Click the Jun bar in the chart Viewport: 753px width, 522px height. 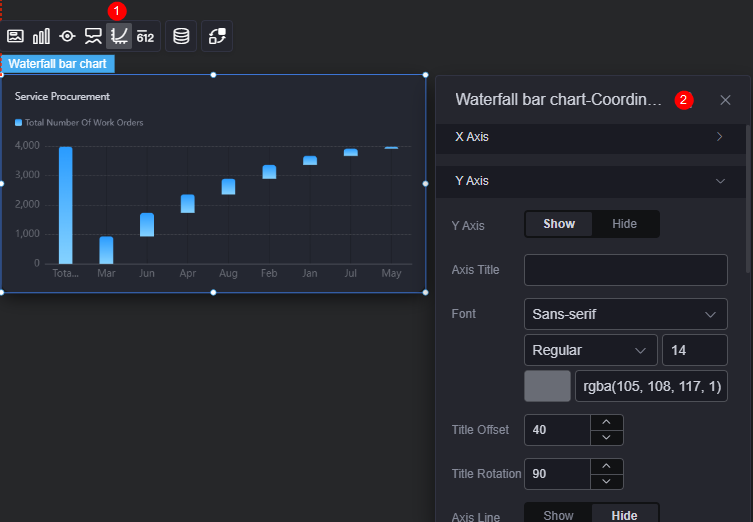pyautogui.click(x=147, y=225)
